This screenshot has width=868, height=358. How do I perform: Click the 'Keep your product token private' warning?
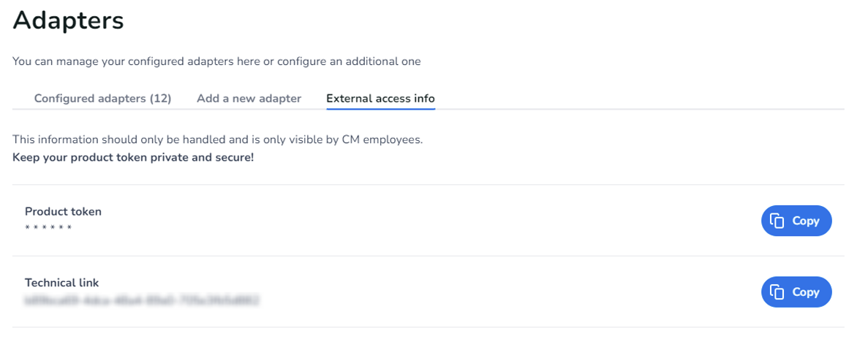(133, 157)
